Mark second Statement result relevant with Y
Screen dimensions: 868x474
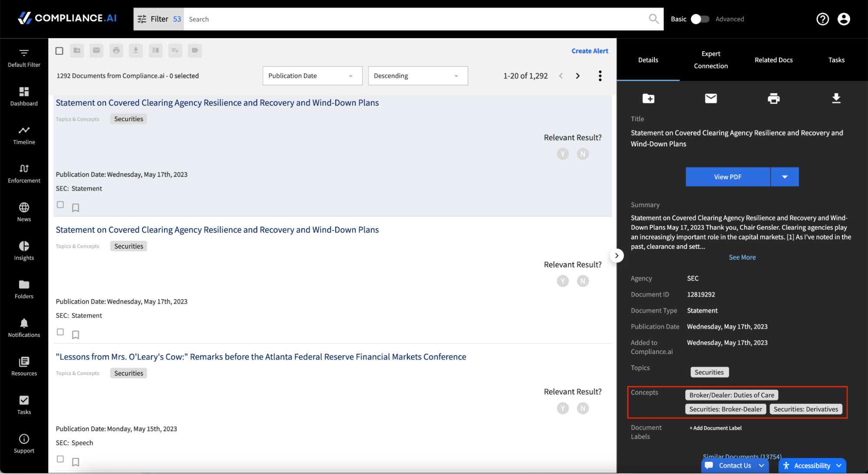click(x=563, y=281)
